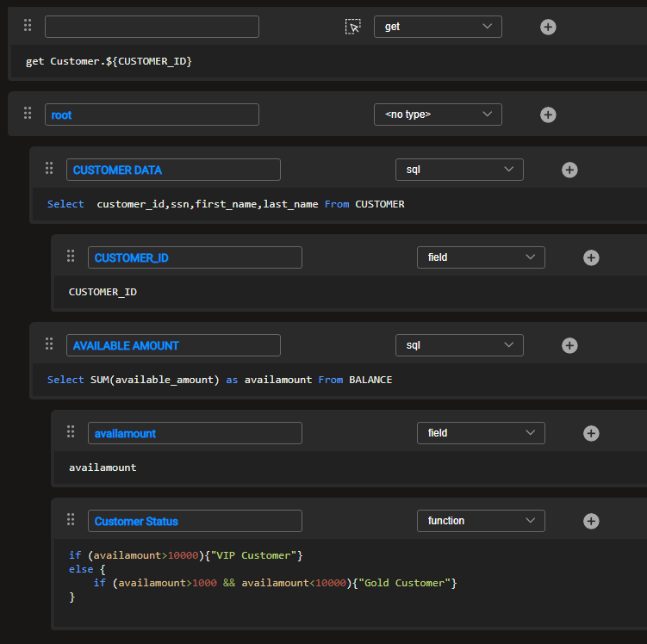Change the function type dropdown of Customer Status
This screenshot has height=644, width=647.
coord(481,521)
